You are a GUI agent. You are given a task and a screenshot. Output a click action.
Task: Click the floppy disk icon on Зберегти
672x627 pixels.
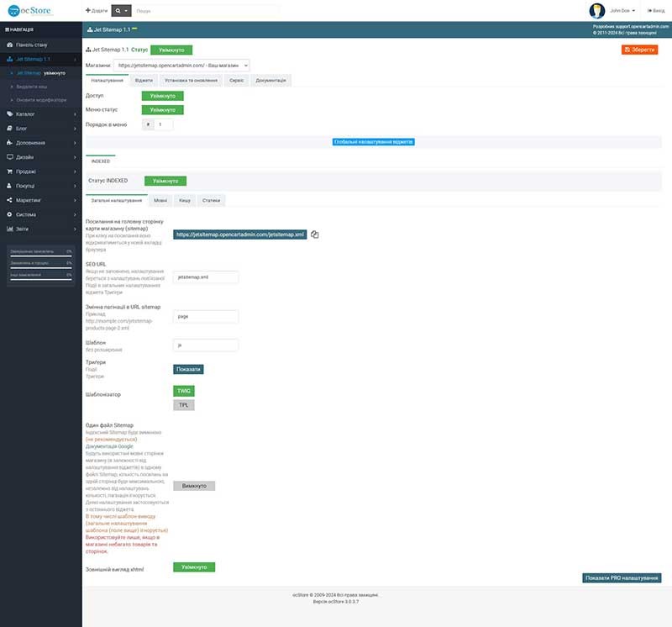coord(627,50)
